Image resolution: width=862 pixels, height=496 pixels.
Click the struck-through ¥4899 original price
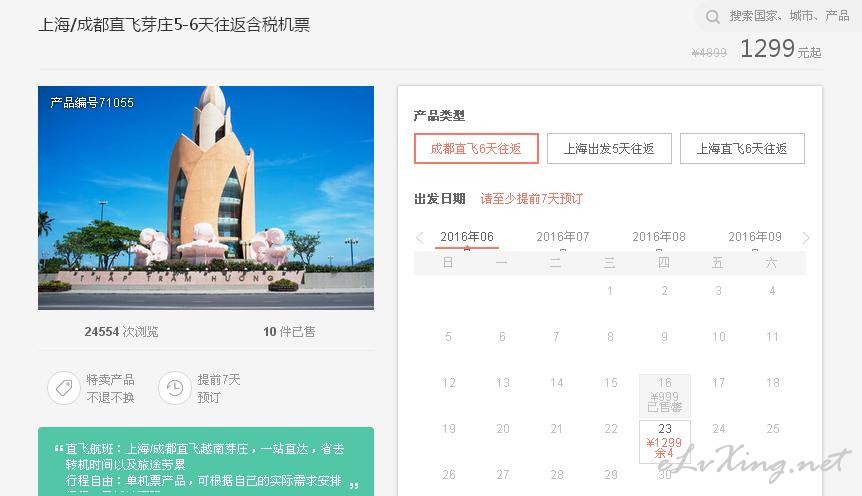coord(709,53)
